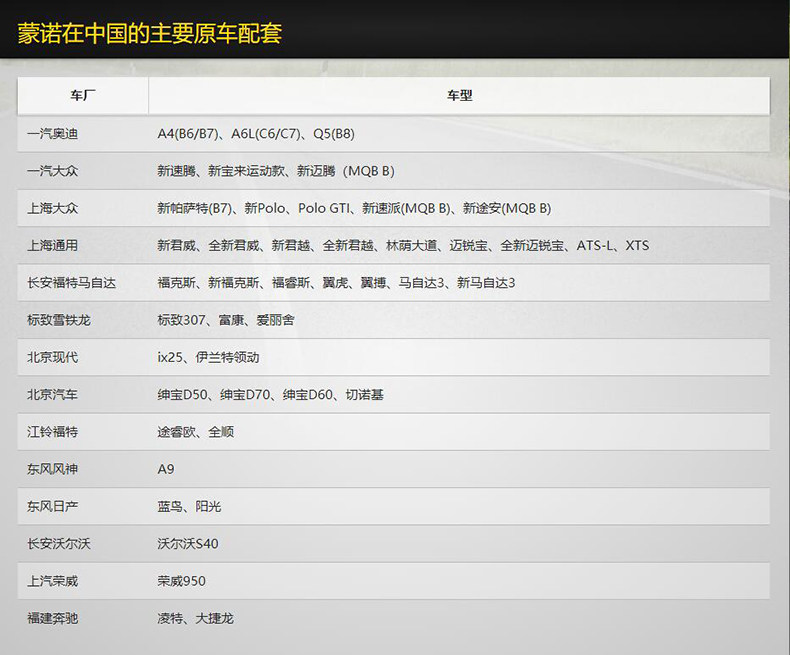790x655 pixels.
Task: Select the 一汽大众 manufacturer cell
Action: pos(83,171)
